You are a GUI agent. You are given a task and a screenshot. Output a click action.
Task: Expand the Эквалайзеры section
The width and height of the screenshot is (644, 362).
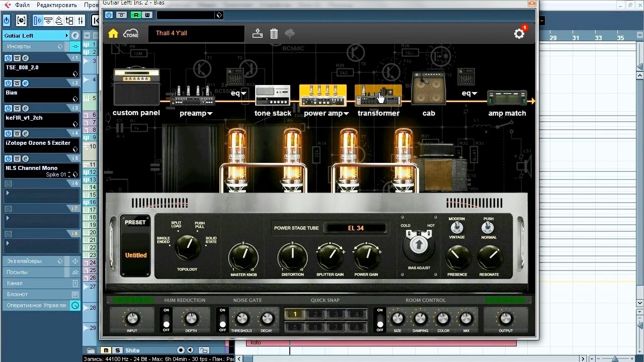(x=41, y=261)
